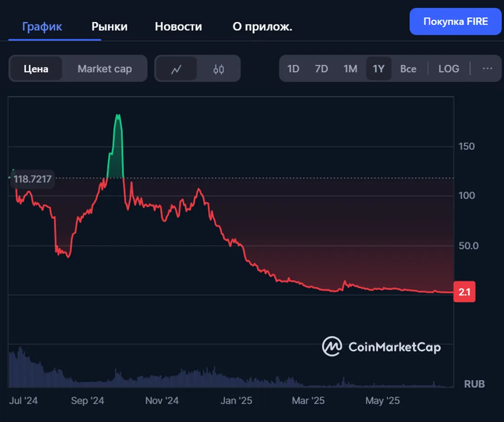
Task: Open the Новости tab
Action: point(178,27)
